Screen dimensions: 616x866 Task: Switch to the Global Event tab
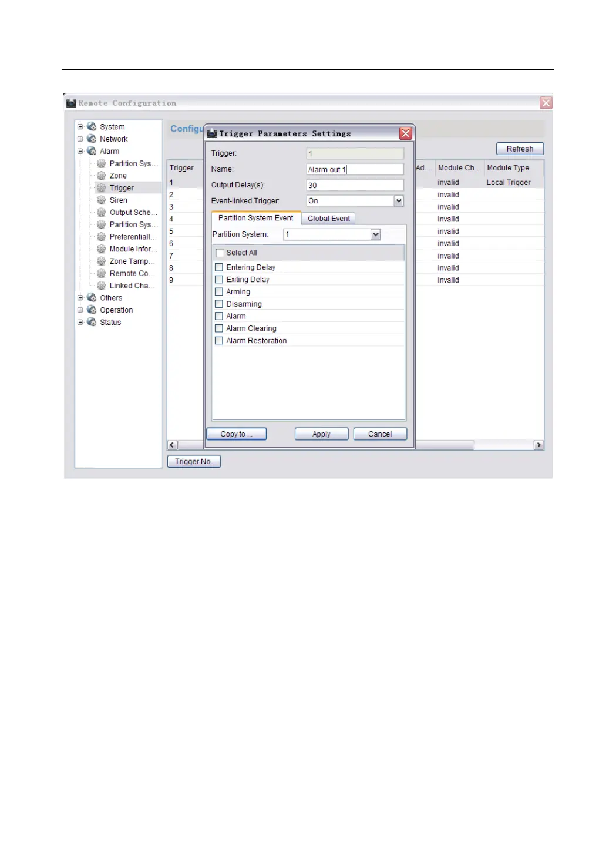click(x=329, y=219)
